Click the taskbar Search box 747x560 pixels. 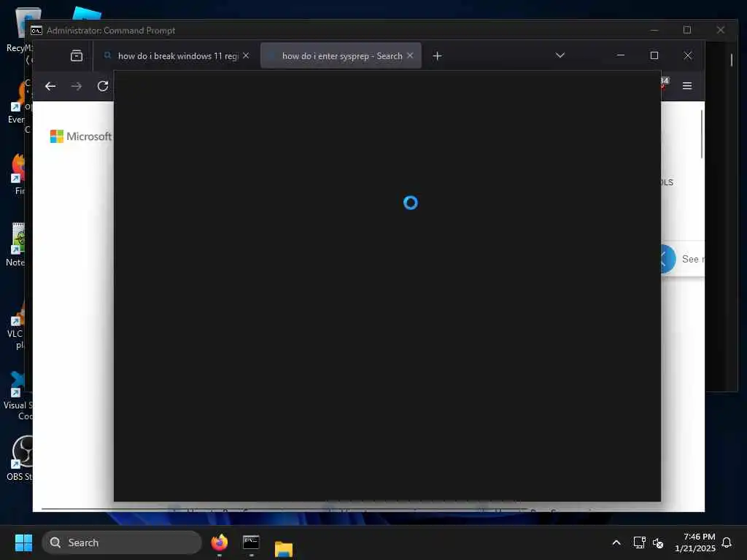[x=122, y=542]
